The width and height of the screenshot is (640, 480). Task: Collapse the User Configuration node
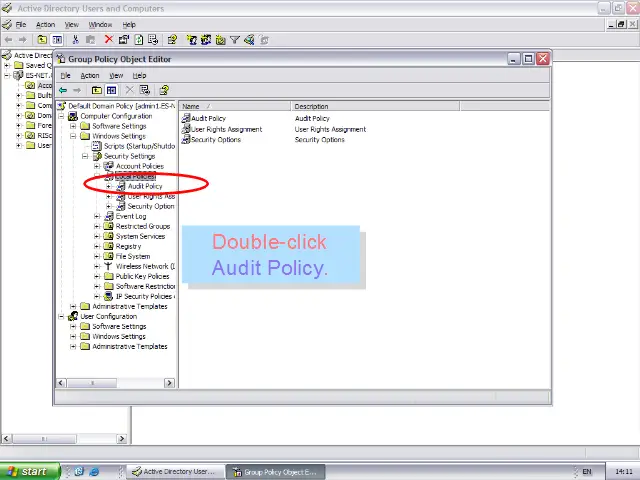pos(61,316)
